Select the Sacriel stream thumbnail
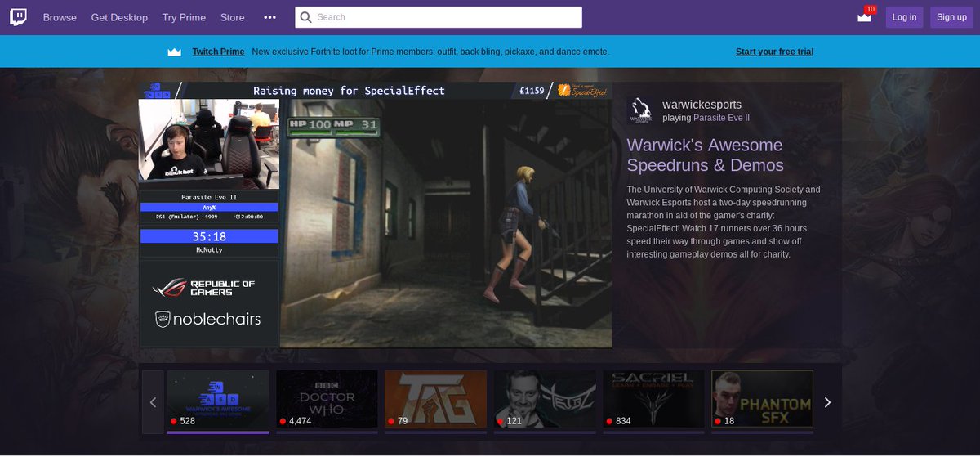Screen dimensions: 980x457 coord(654,399)
